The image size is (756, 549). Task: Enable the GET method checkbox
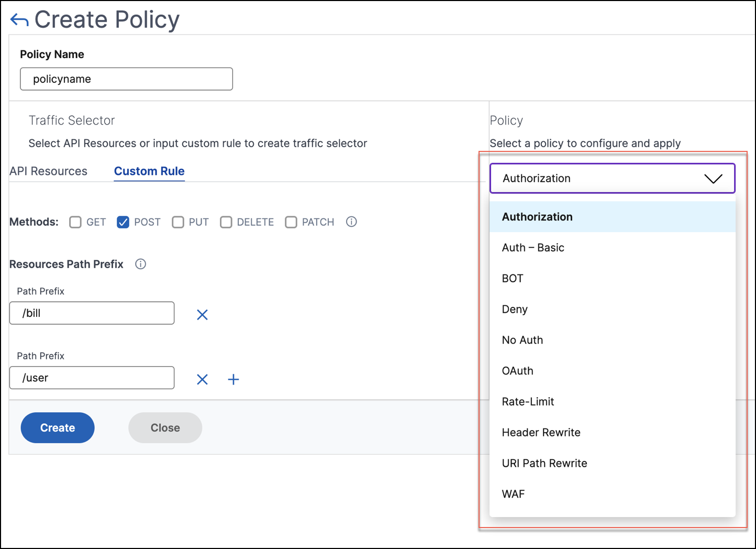[x=75, y=222]
